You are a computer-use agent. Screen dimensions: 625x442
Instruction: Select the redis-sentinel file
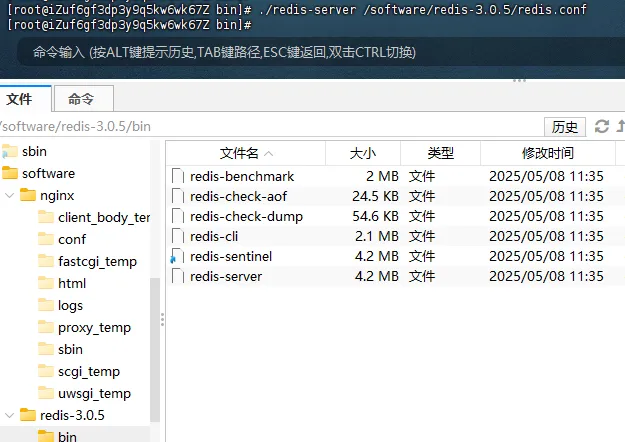pyautogui.click(x=231, y=256)
